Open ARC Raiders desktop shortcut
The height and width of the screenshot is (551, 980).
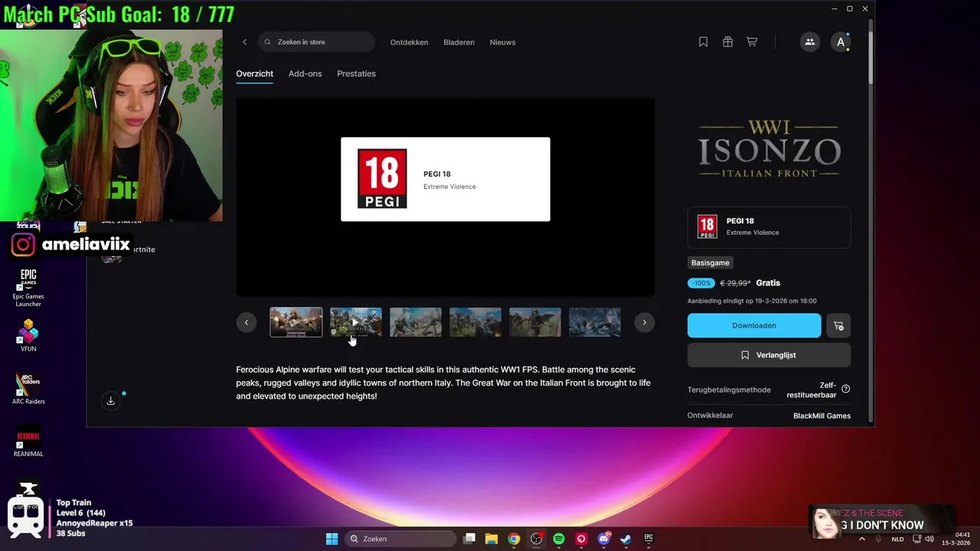click(x=28, y=389)
